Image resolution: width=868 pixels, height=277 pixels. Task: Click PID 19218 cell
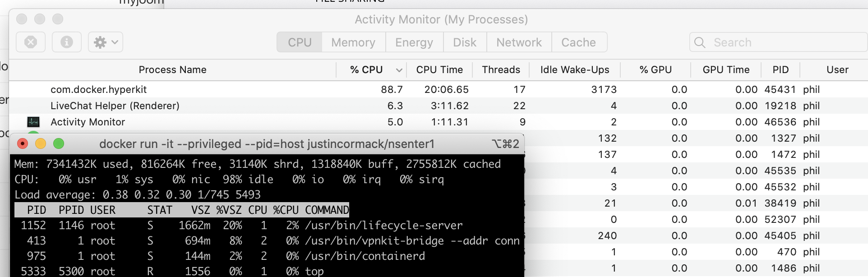tap(780, 106)
